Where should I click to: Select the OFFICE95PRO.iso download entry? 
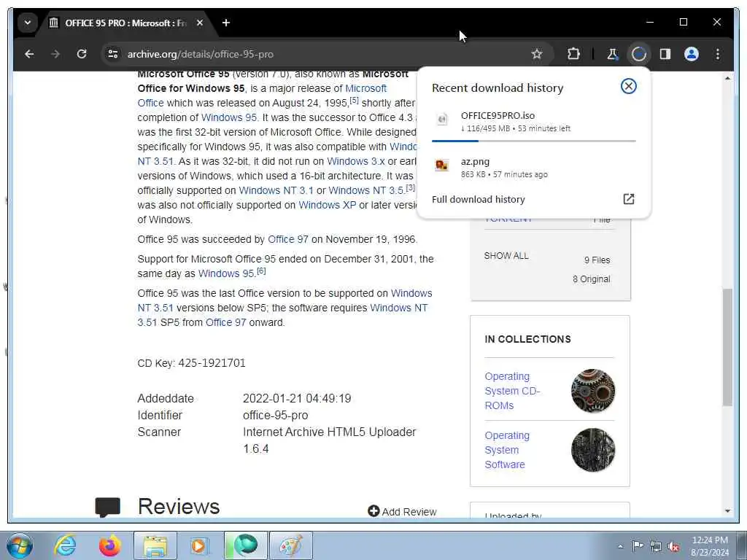click(533, 122)
